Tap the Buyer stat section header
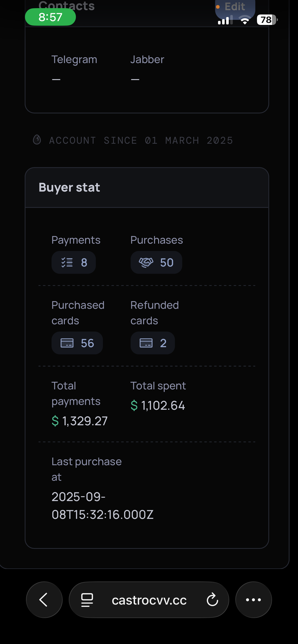Image resolution: width=298 pixels, height=644 pixels. click(x=69, y=187)
